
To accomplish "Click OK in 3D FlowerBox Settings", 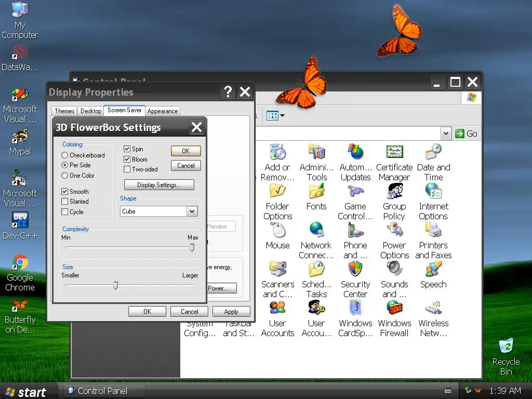I will (186, 151).
